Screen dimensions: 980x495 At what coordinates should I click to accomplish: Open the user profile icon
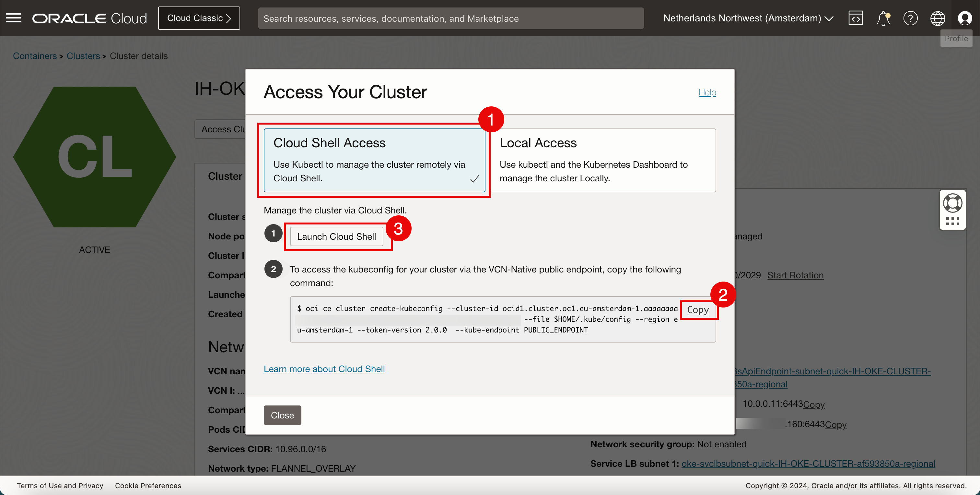tap(965, 18)
